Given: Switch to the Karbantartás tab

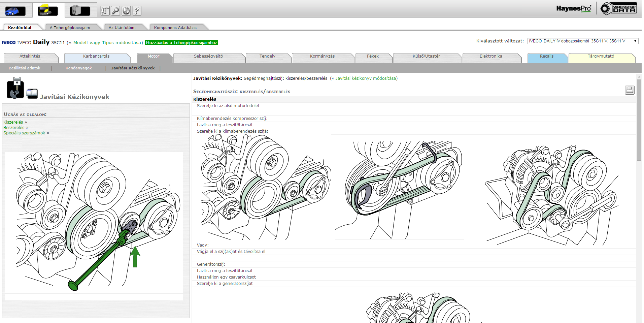Looking at the screenshot, I should (96, 57).
